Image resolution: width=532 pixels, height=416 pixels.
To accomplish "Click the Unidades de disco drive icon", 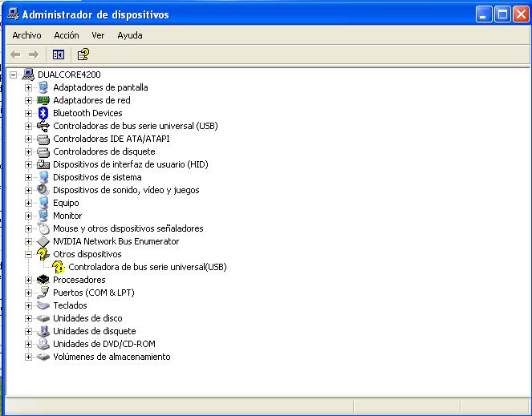I will [43, 318].
